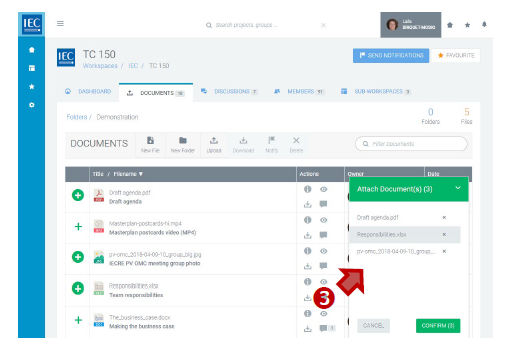Click the Confirm (3) button
This screenshot has height=361, width=506.
pyautogui.click(x=438, y=326)
